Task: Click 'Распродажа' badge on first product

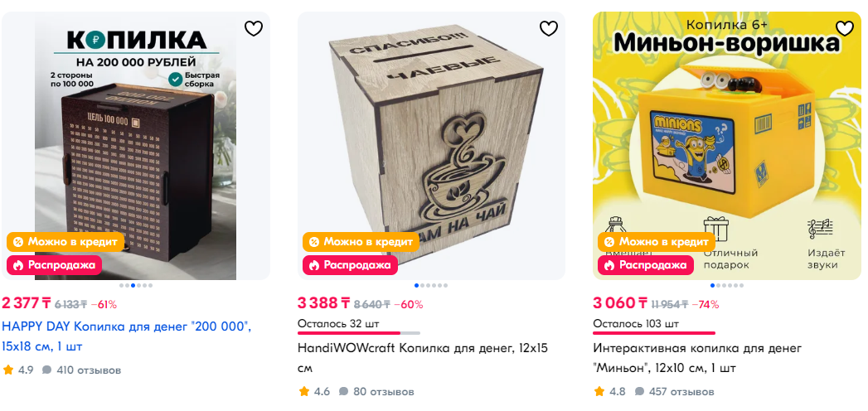Action: point(55,265)
